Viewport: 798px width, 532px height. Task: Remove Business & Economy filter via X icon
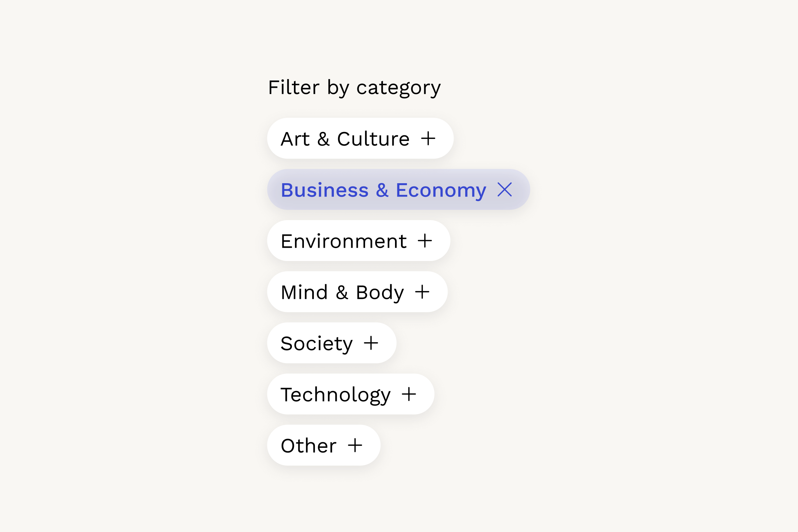pyautogui.click(x=504, y=190)
